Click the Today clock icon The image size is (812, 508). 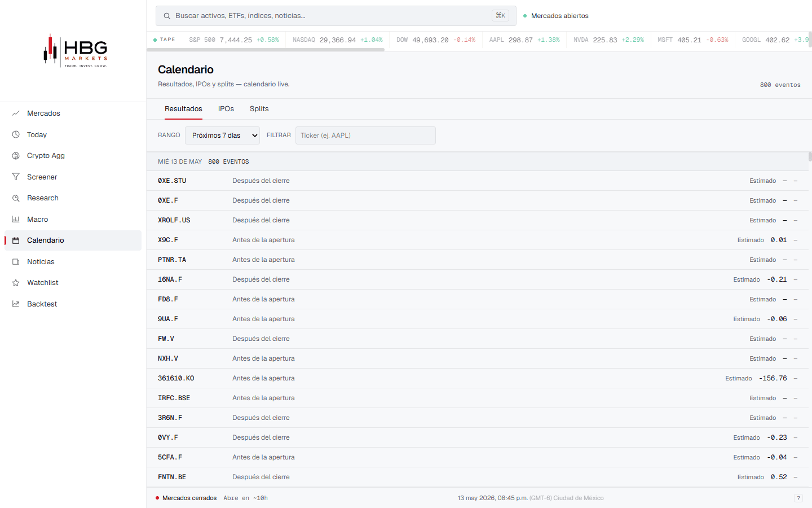[16, 134]
